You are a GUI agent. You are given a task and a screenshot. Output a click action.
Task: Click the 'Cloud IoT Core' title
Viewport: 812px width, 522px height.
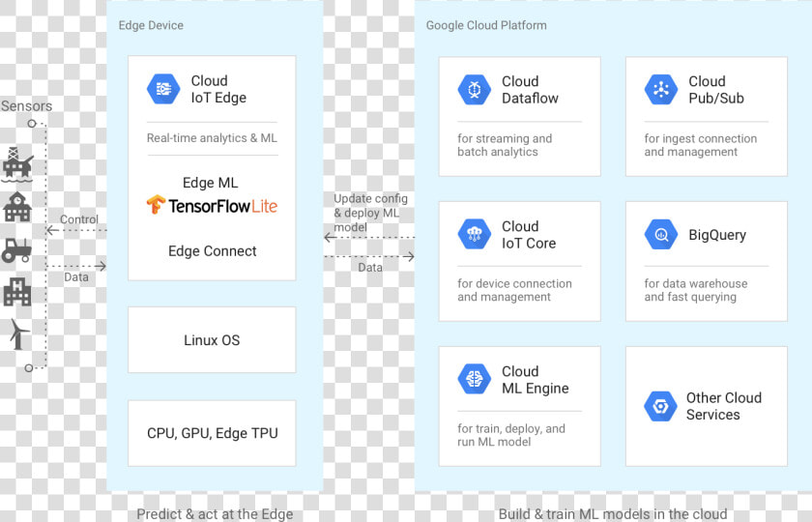pyautogui.click(x=529, y=235)
